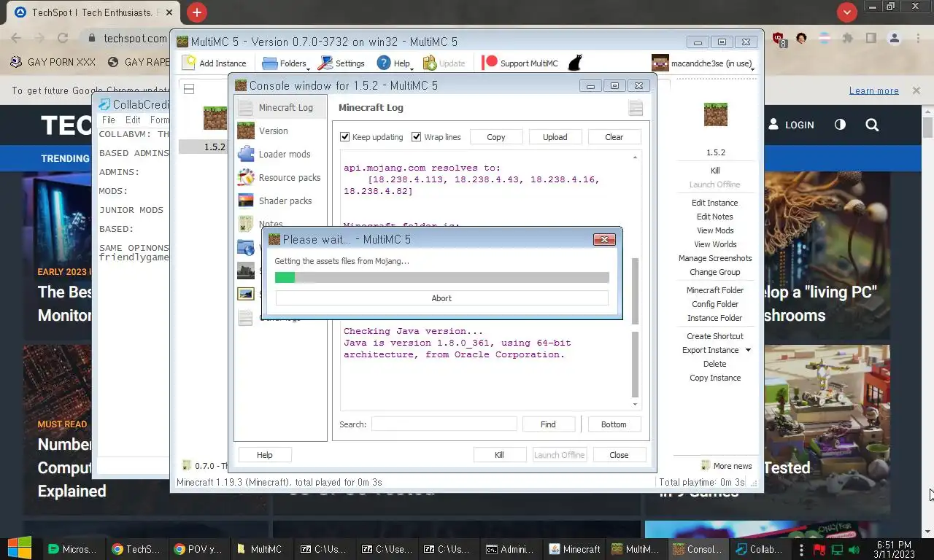Image resolution: width=934 pixels, height=560 pixels.
Task: Open macandche3se account dropdown in MultiMC
Action: coord(703,63)
